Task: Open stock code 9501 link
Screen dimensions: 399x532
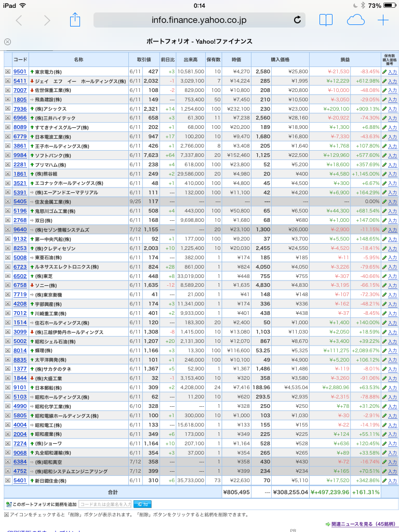Action: coord(20,72)
